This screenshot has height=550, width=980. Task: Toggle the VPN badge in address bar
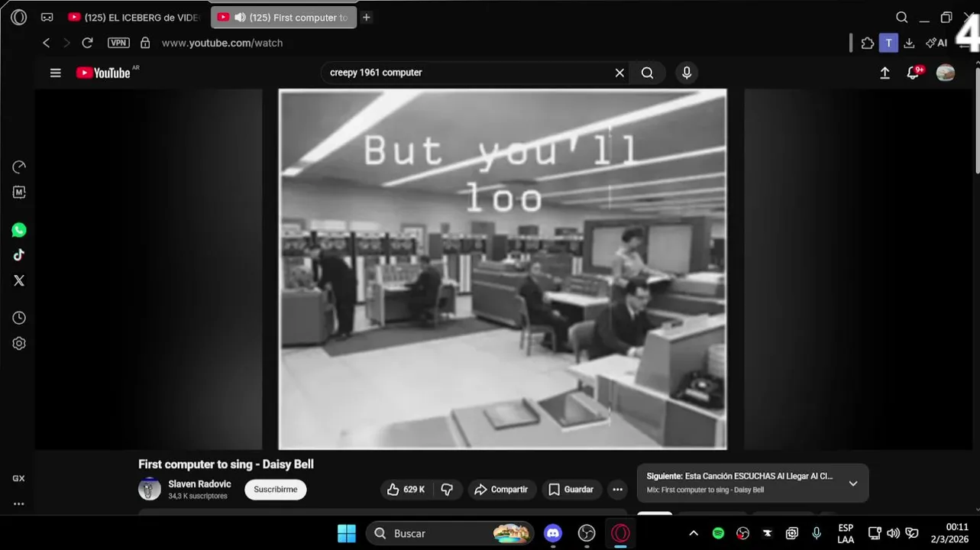118,43
